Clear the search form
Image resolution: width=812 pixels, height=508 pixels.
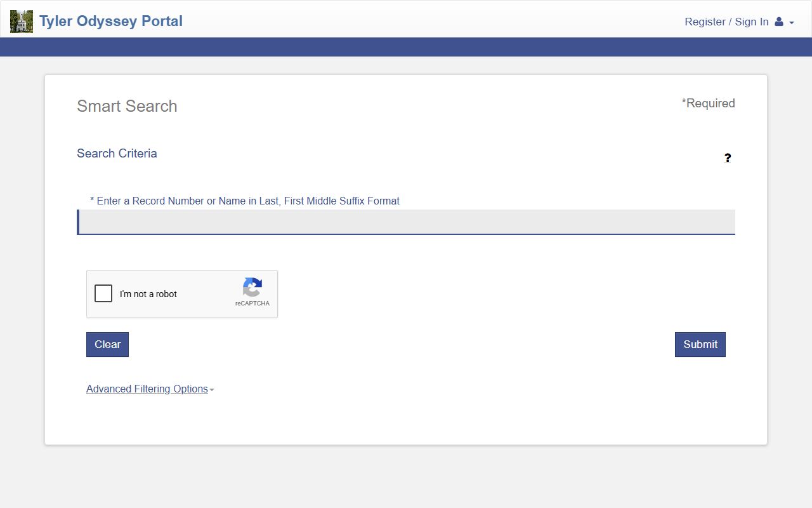point(107,344)
